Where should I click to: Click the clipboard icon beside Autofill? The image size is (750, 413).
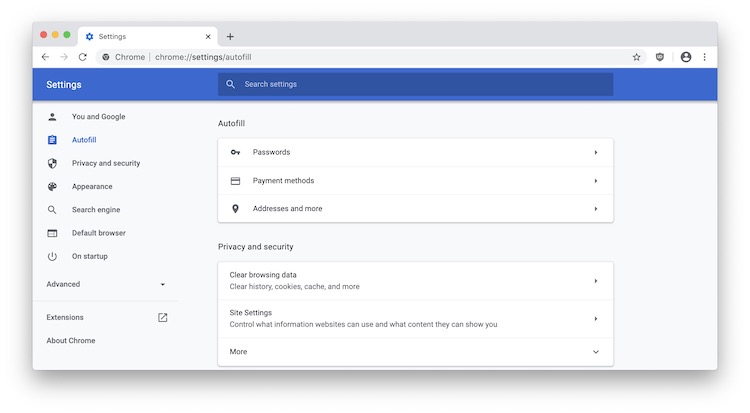[x=52, y=140]
